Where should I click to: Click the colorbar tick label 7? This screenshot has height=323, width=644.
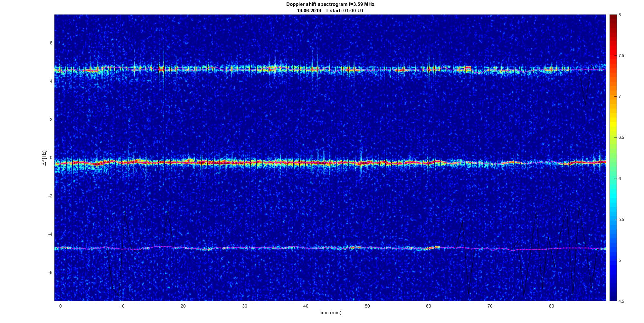coord(620,97)
